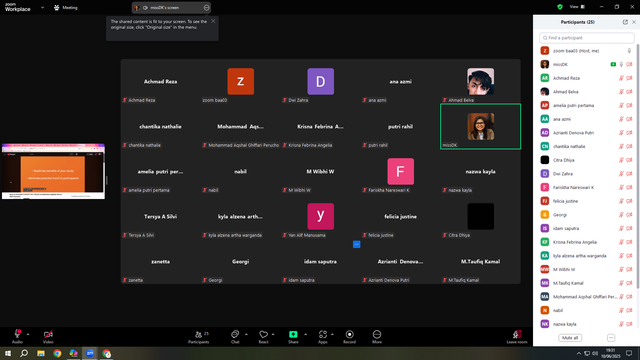
Task: Focus the Find a participant search field
Action: [587, 38]
